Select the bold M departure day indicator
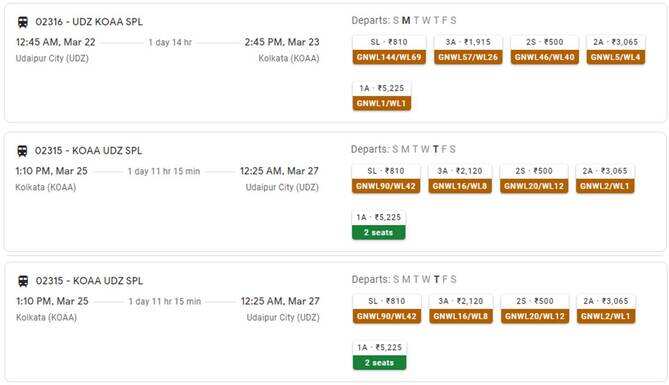 [x=406, y=20]
